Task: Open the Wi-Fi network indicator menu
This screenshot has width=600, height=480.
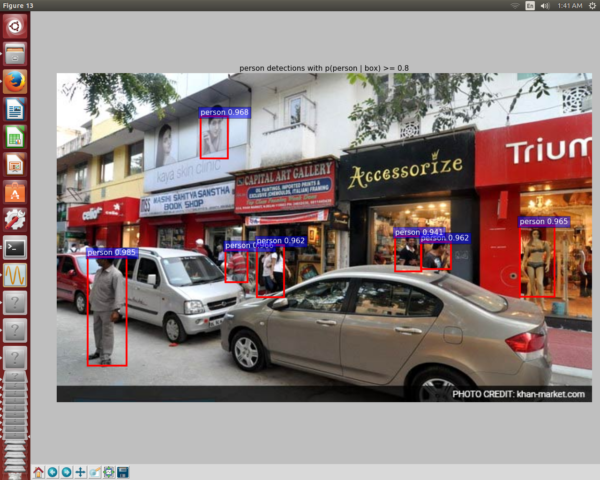Action: pyautogui.click(x=517, y=6)
